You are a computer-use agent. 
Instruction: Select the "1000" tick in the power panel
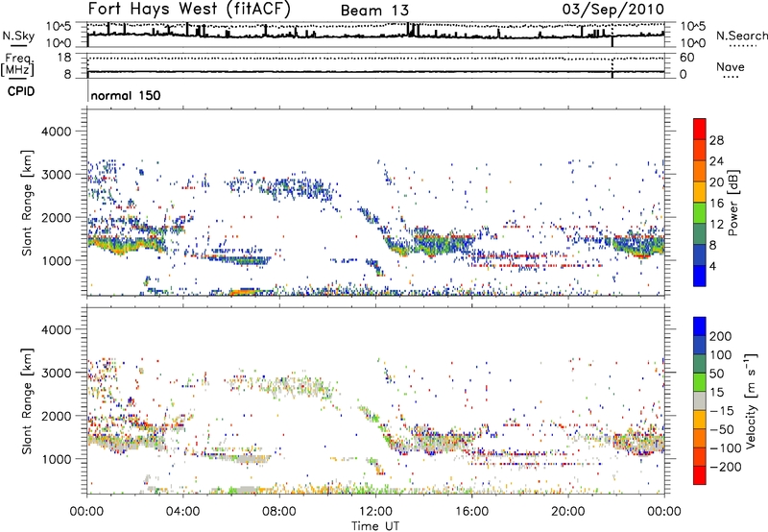57,260
